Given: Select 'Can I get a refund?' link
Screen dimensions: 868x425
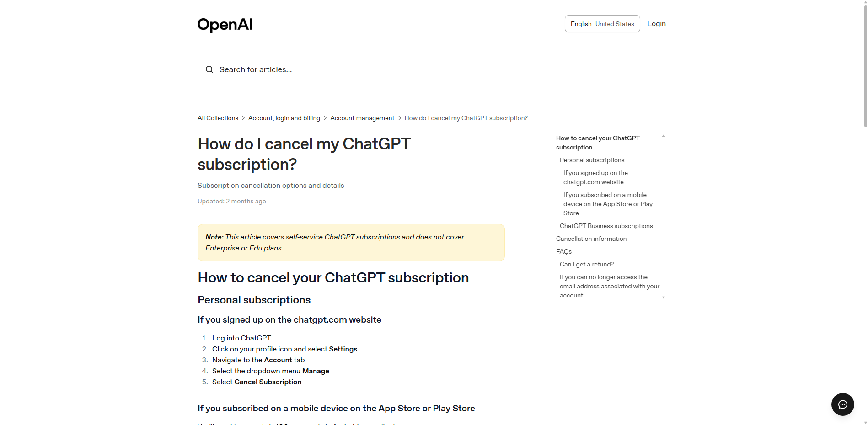Looking at the screenshot, I should (586, 264).
